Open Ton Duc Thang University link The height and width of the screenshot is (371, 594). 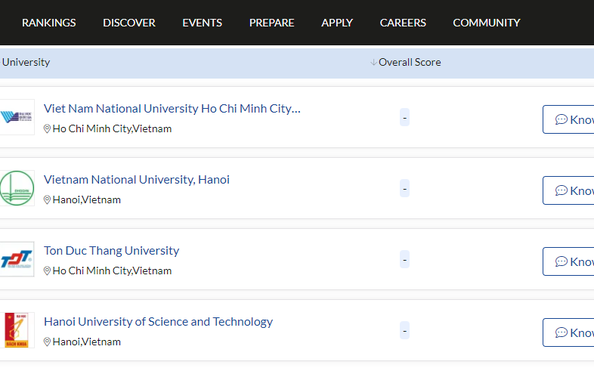tap(111, 250)
